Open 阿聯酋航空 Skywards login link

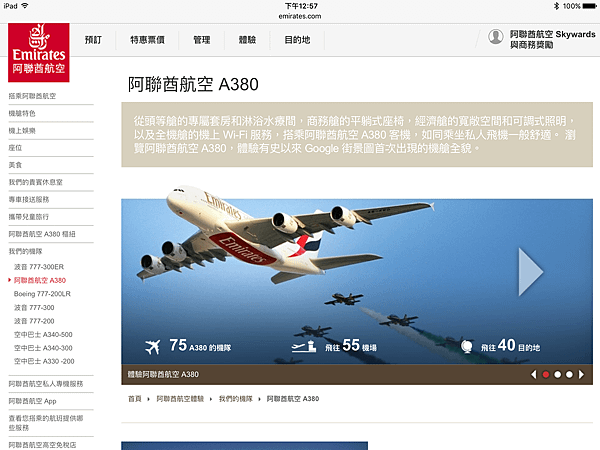(552, 39)
